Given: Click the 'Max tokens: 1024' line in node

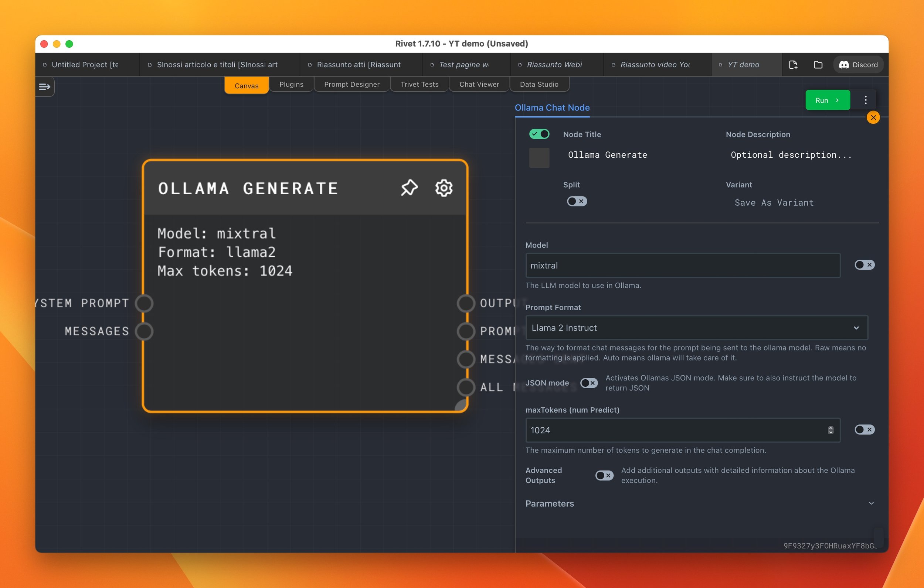Looking at the screenshot, I should (x=225, y=271).
